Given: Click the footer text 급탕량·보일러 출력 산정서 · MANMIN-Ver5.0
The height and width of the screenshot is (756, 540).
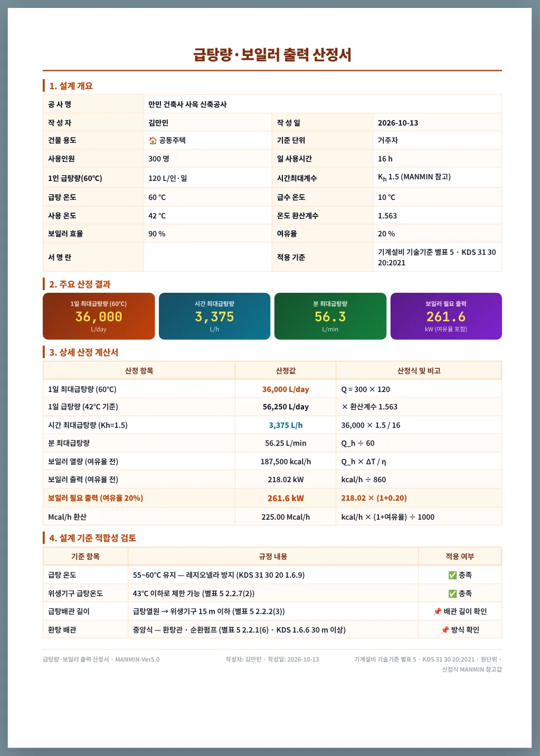Looking at the screenshot, I should pyautogui.click(x=101, y=659).
